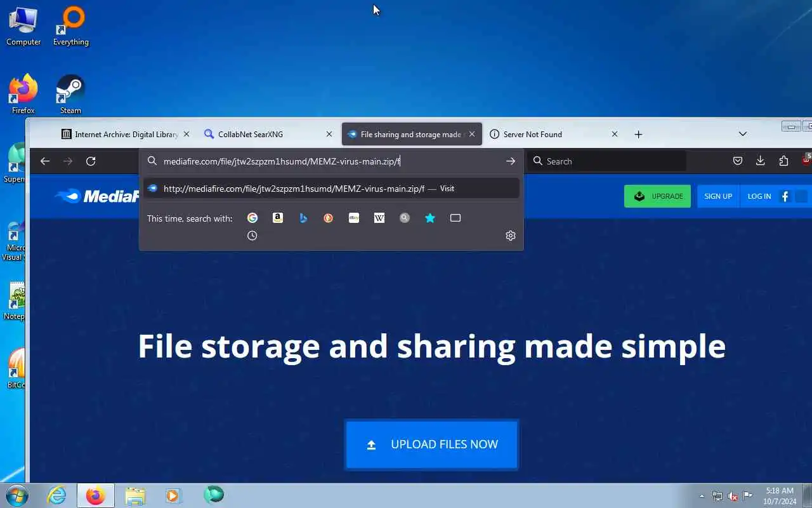The width and height of the screenshot is (812, 508).
Task: Open Windows Media Player from taskbar
Action: (174, 495)
